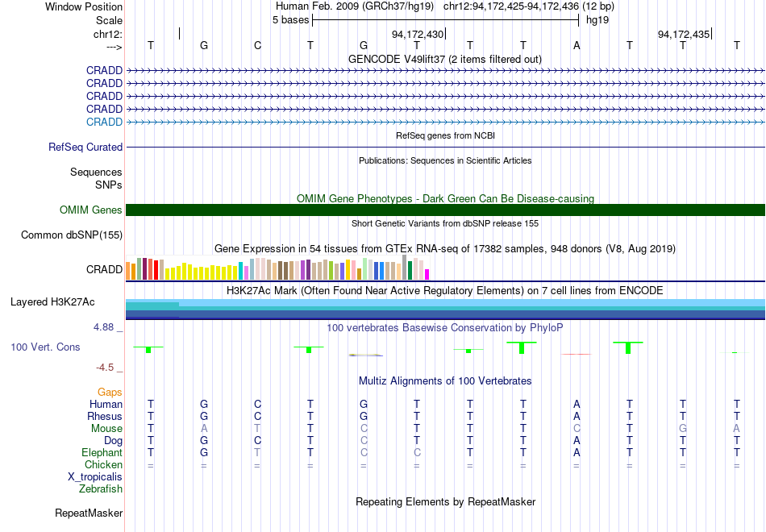Click the Elephant species label
The height and width of the screenshot is (532, 766).
[x=102, y=453]
